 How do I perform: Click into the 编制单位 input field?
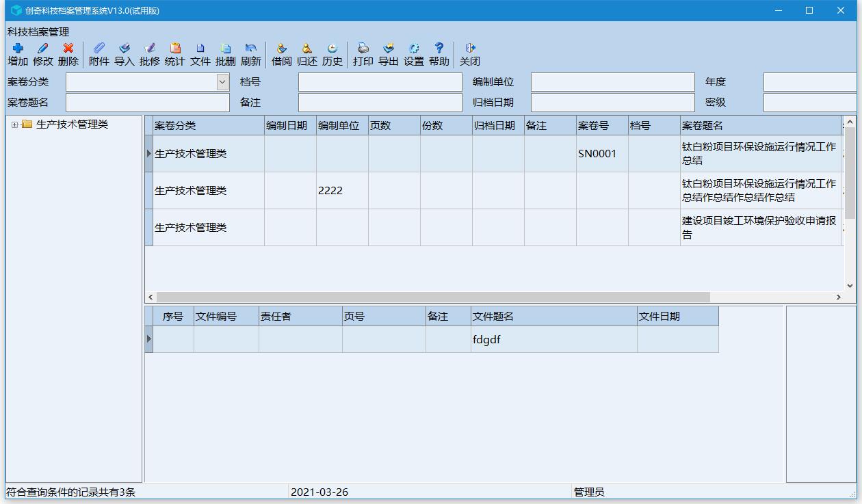coord(613,82)
